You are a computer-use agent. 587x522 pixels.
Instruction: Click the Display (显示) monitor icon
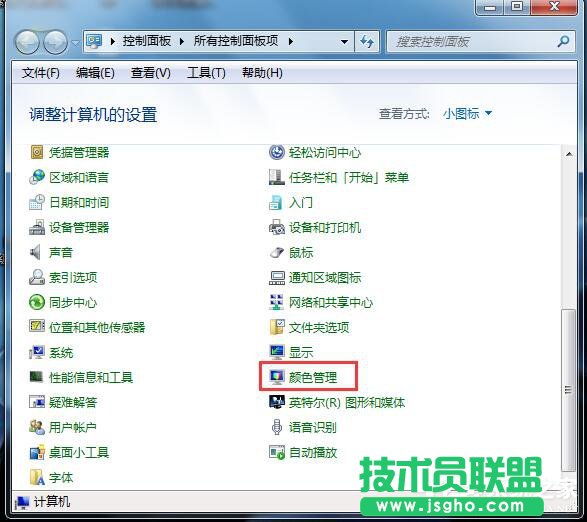click(x=277, y=352)
